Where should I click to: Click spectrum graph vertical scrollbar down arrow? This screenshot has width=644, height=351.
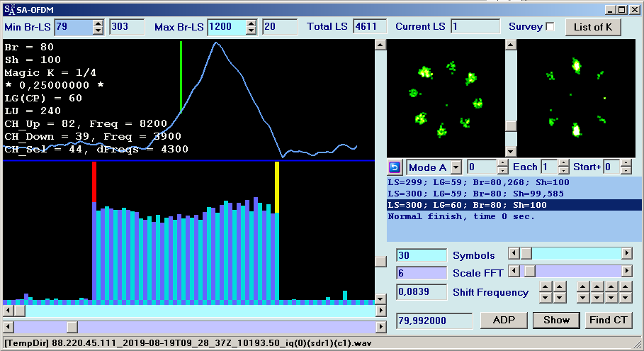(380, 299)
